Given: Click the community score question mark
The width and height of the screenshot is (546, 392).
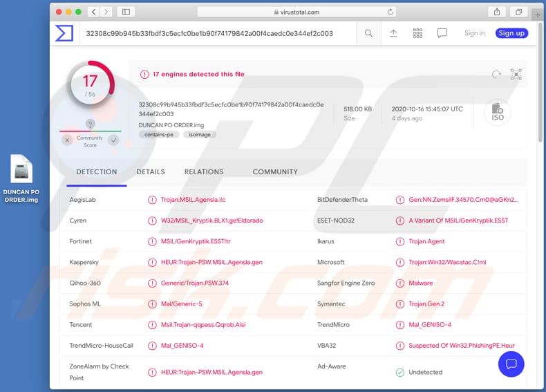Looking at the screenshot, I should [90, 124].
